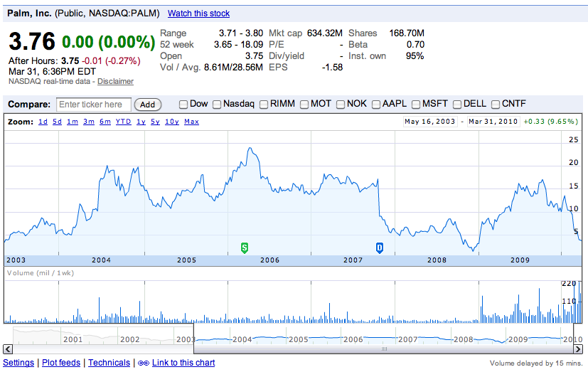Click the chain link icon beside Link to this chart
The image size is (588, 372).
(x=143, y=363)
